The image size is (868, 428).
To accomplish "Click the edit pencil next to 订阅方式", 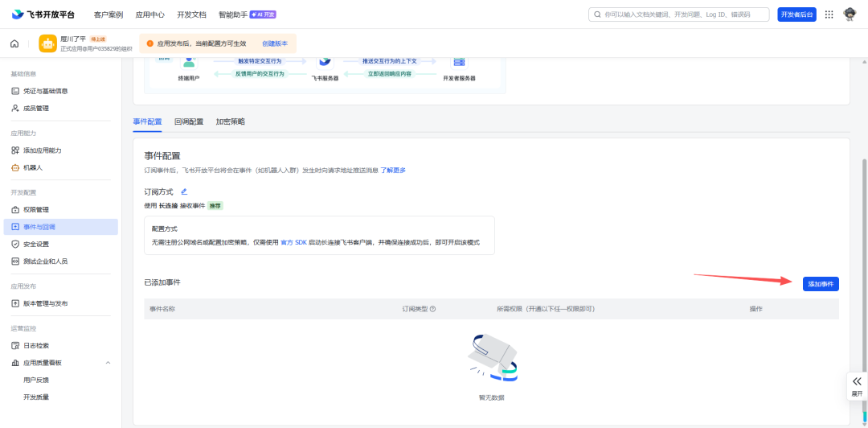I will pyautogui.click(x=184, y=191).
